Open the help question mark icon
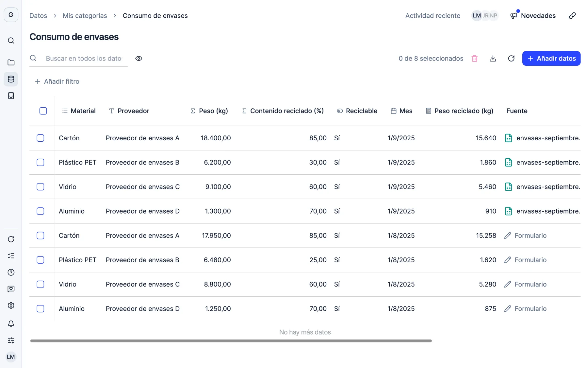 point(11,272)
